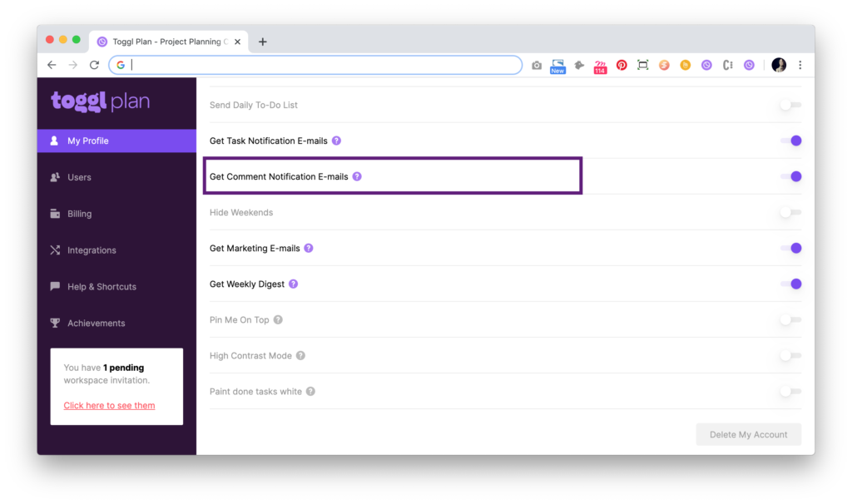Open a new browser tab
Image resolution: width=852 pixels, height=504 pixels.
pos(263,42)
